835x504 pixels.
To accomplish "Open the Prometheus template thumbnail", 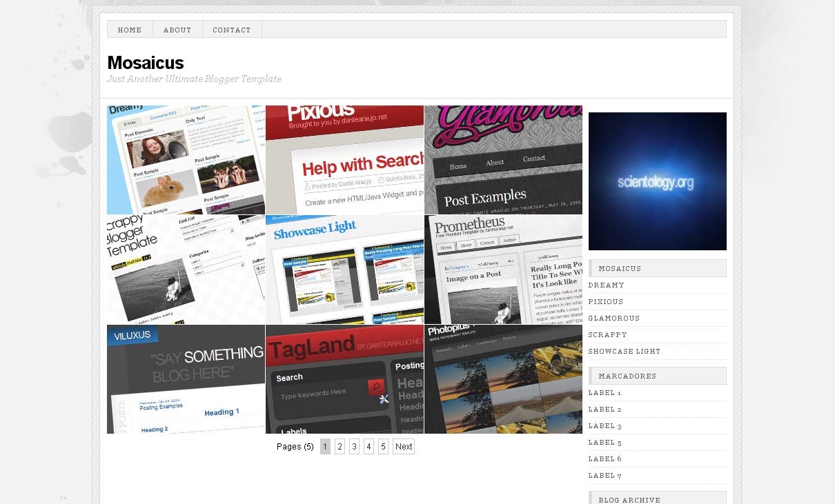I will pyautogui.click(x=503, y=270).
